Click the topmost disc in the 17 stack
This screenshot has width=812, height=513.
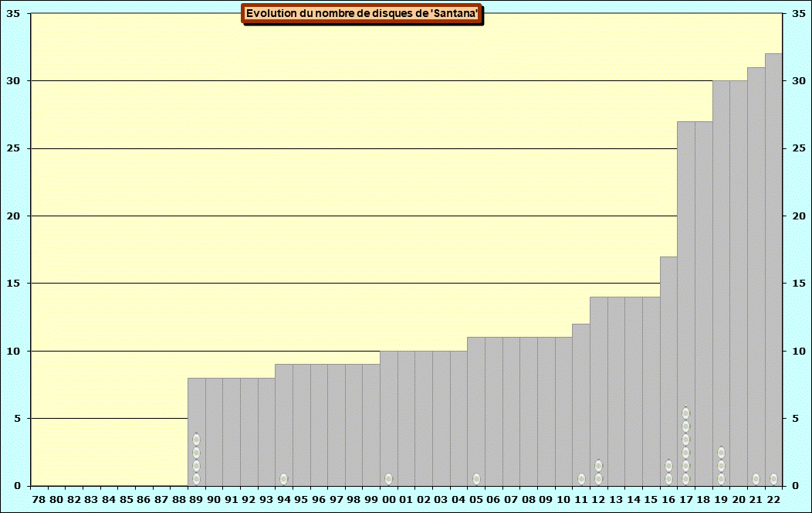pyautogui.click(x=685, y=413)
